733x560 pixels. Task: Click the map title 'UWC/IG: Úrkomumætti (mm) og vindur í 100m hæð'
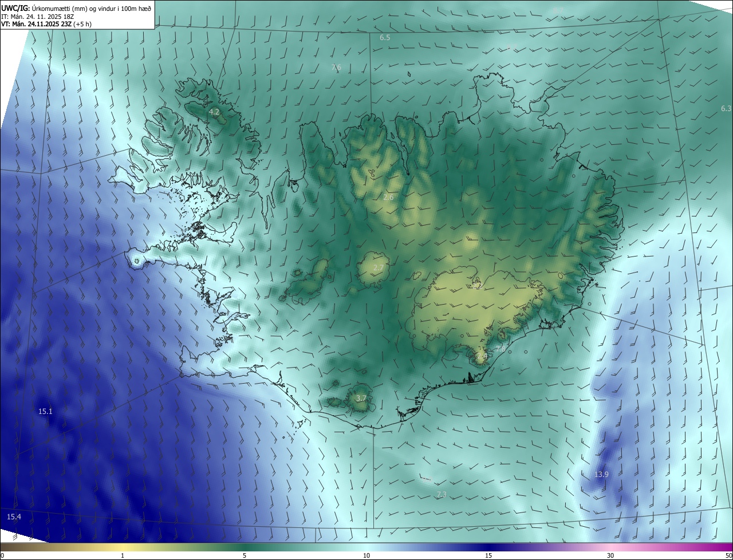76,7
